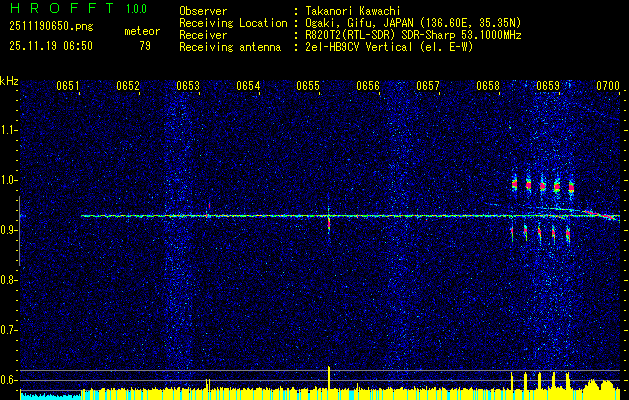Click the 1.1 kHz axis label

(x=8, y=130)
